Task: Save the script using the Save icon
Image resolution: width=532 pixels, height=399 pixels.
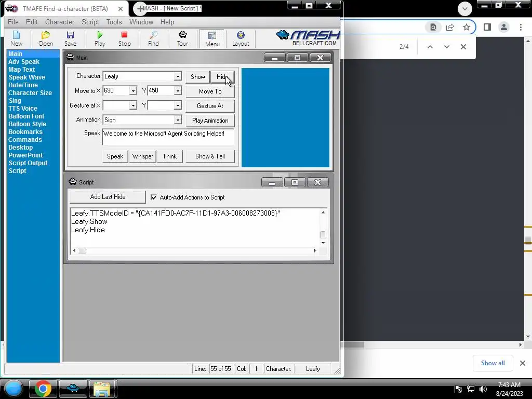Action: (70, 38)
